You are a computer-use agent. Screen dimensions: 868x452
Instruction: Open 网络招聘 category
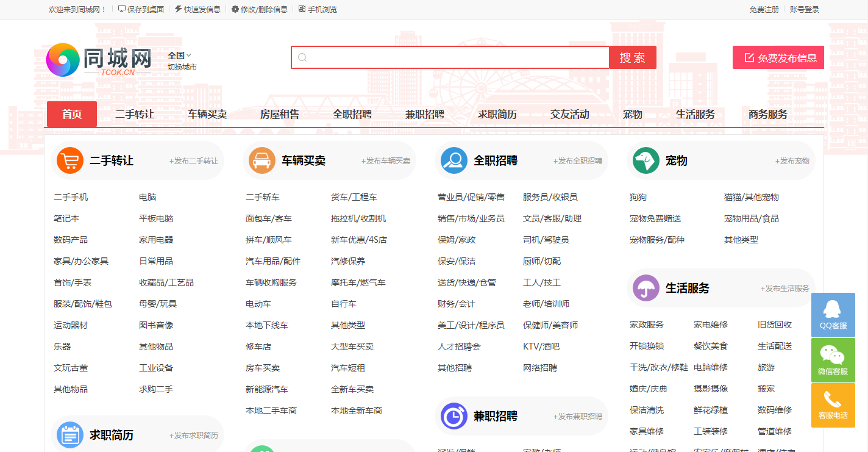click(x=540, y=368)
